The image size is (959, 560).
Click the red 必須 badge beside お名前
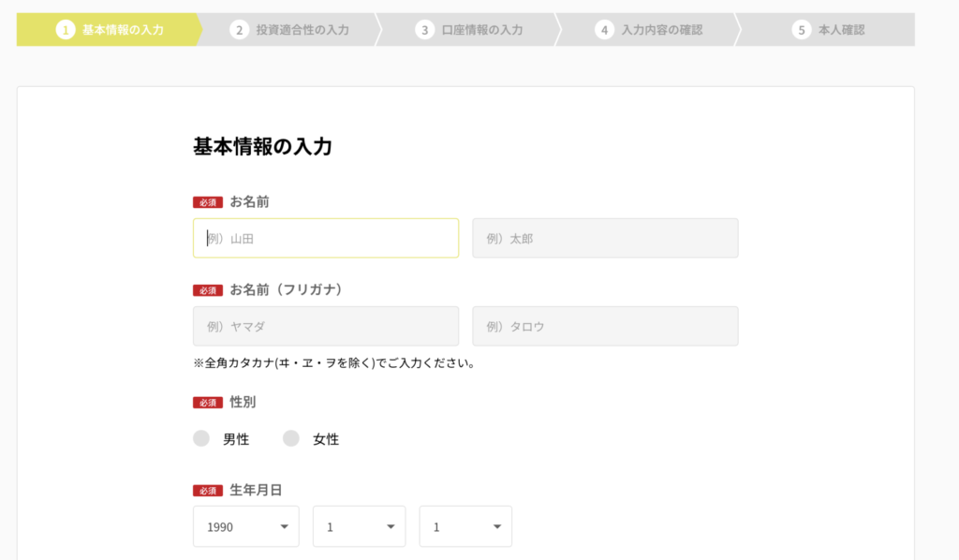tap(207, 199)
